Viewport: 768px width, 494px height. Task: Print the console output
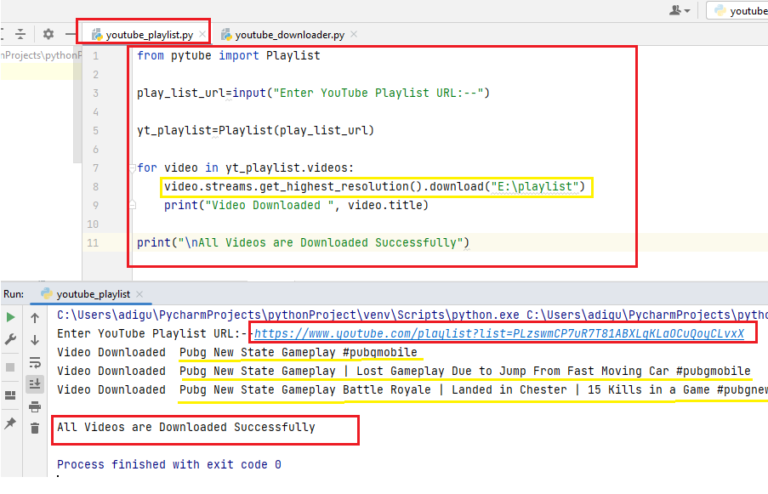[x=35, y=406]
